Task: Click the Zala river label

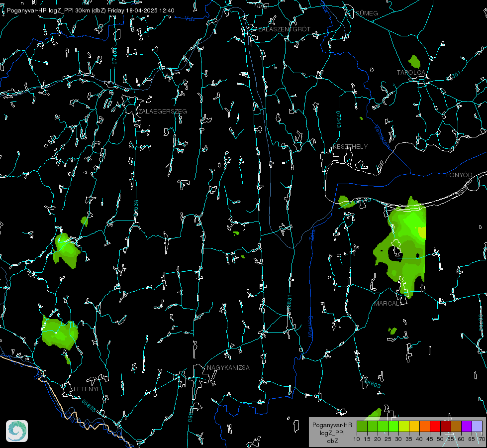Action: click(x=312, y=234)
